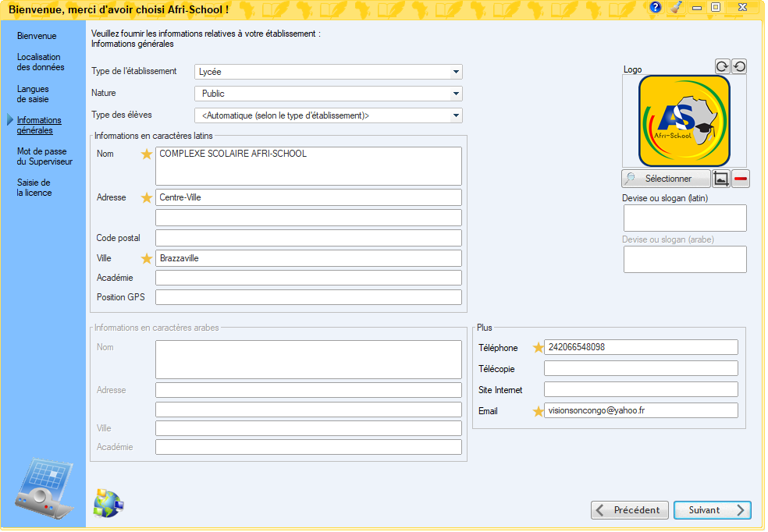
Task: Click the latin Académie input field
Action: pos(308,278)
